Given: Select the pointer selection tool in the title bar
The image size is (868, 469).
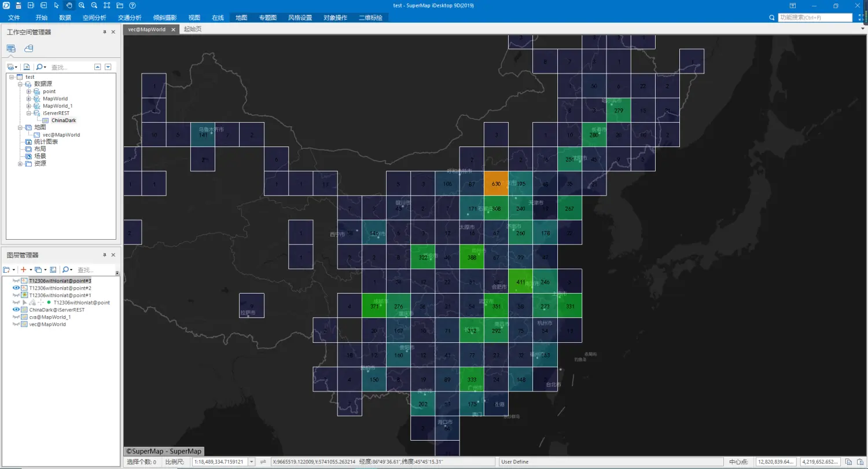Looking at the screenshot, I should (56, 5).
